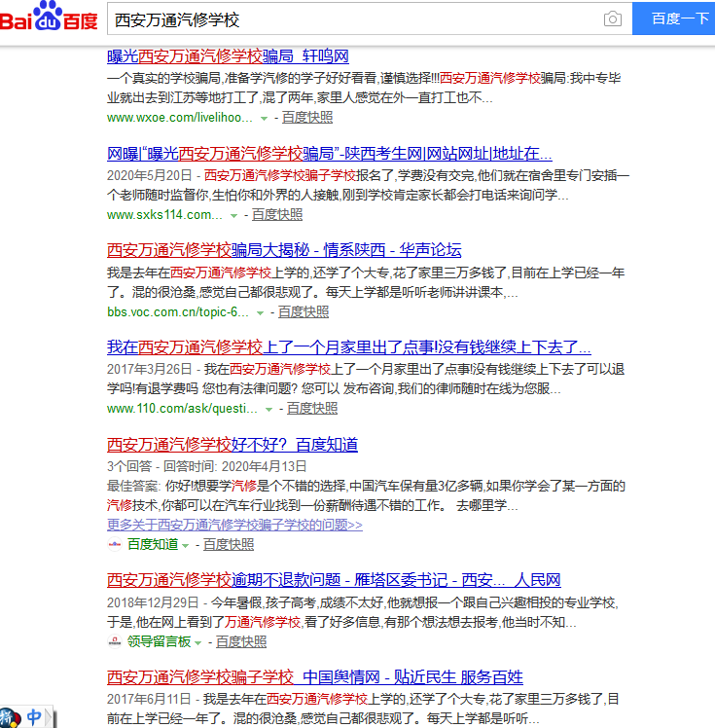Toggle the IME 中 language indicator

[x=34, y=718]
